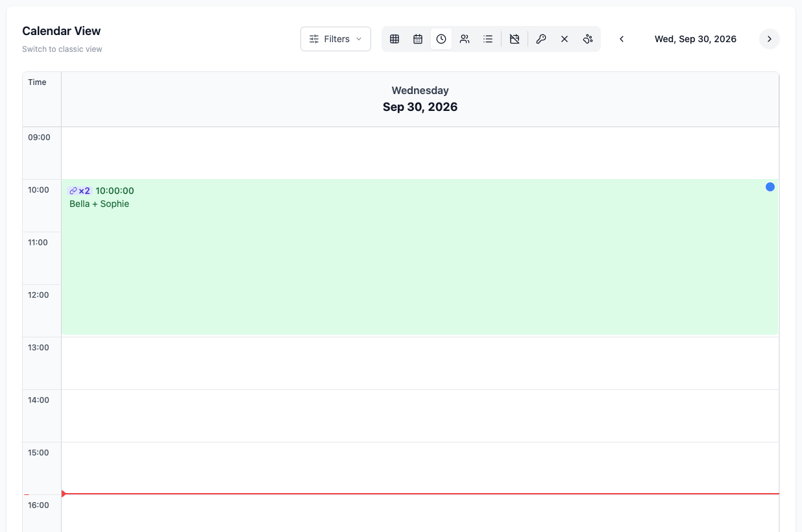802x532 pixels.
Task: Click the 14:00 time label
Action: pyautogui.click(x=39, y=400)
